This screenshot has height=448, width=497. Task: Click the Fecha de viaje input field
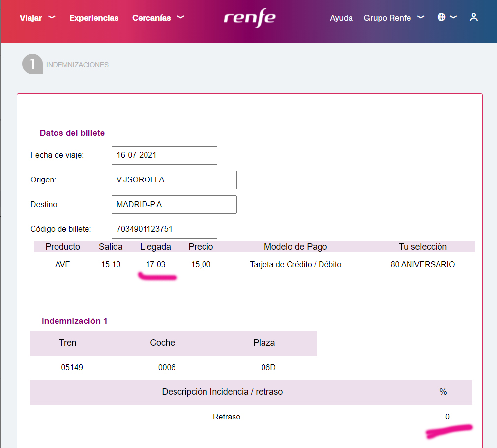point(164,155)
